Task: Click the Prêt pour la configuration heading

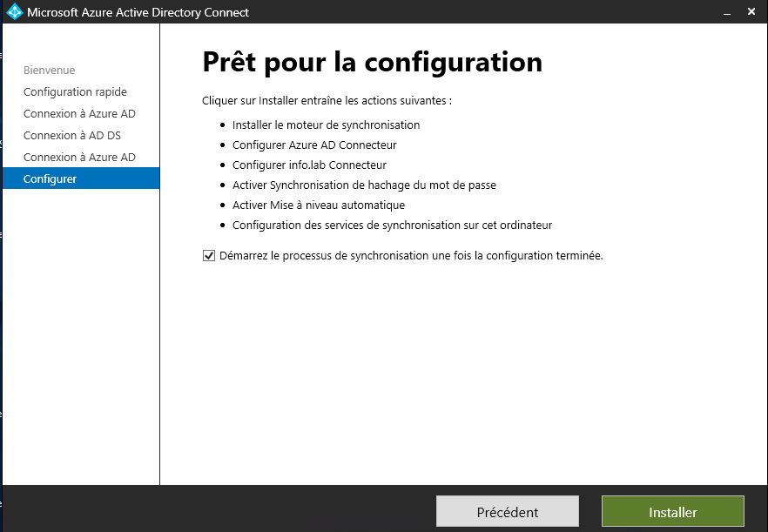Action: (373, 62)
